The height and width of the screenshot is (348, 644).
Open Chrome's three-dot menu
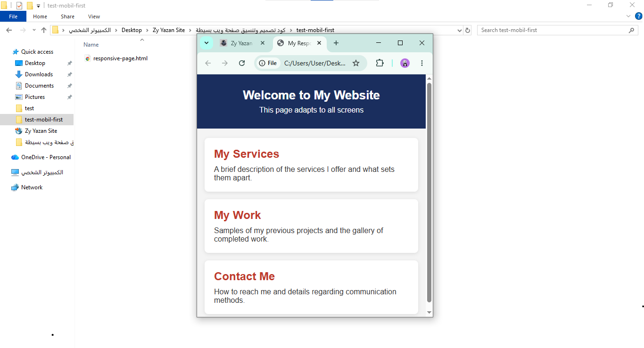point(422,63)
